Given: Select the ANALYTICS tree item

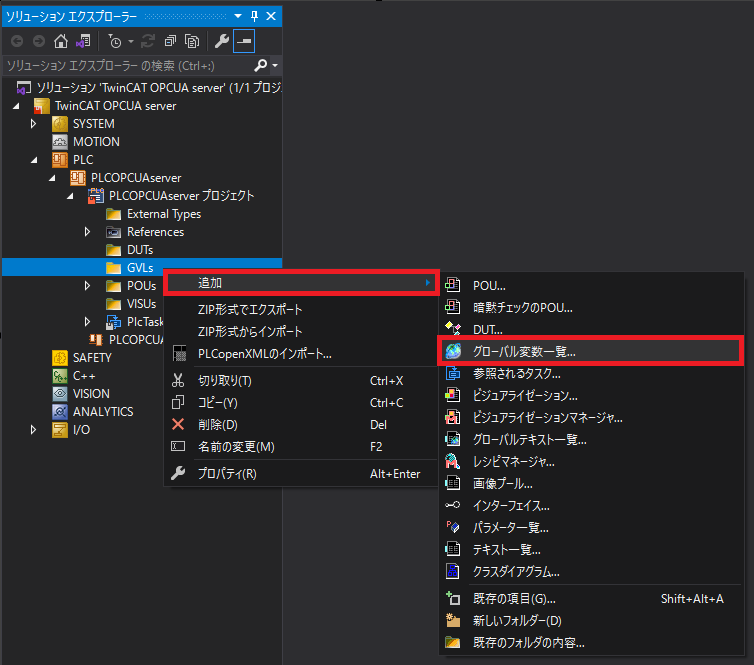Looking at the screenshot, I should [103, 412].
